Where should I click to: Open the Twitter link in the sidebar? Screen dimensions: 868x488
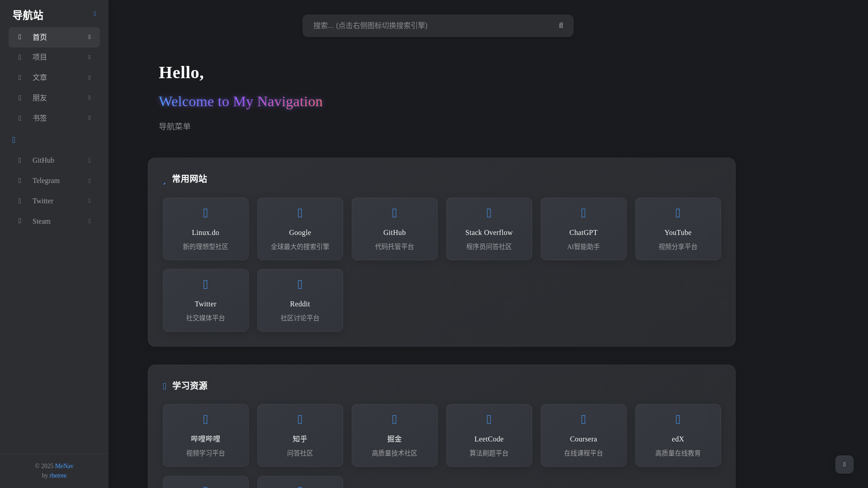54,201
